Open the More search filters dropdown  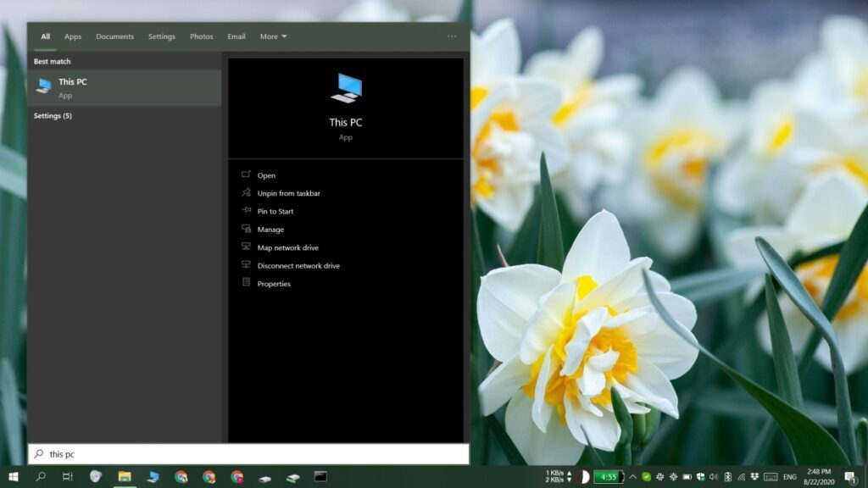point(273,36)
